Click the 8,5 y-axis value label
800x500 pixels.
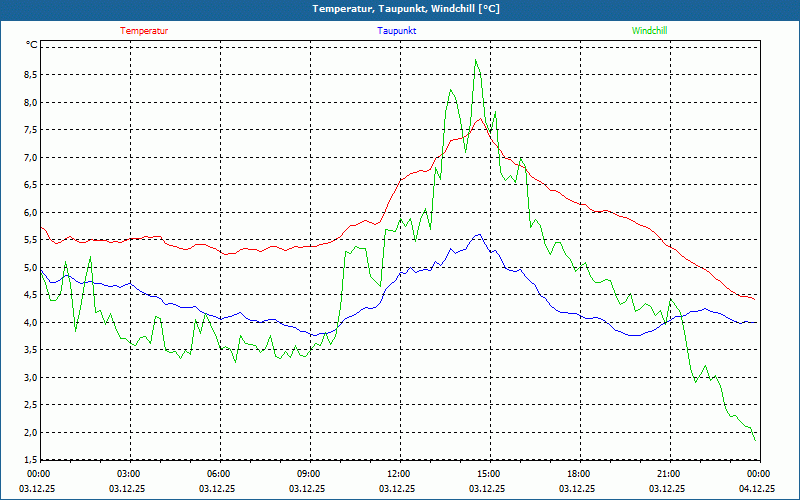click(29, 75)
